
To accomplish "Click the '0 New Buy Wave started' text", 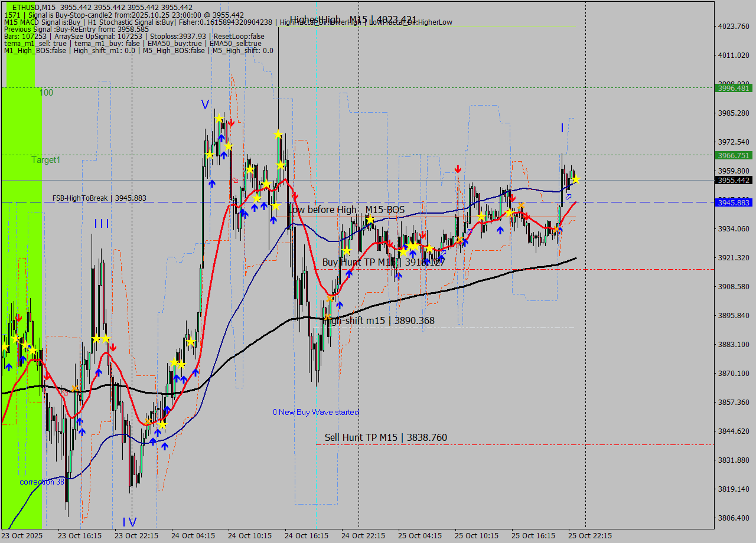I will tap(315, 412).
